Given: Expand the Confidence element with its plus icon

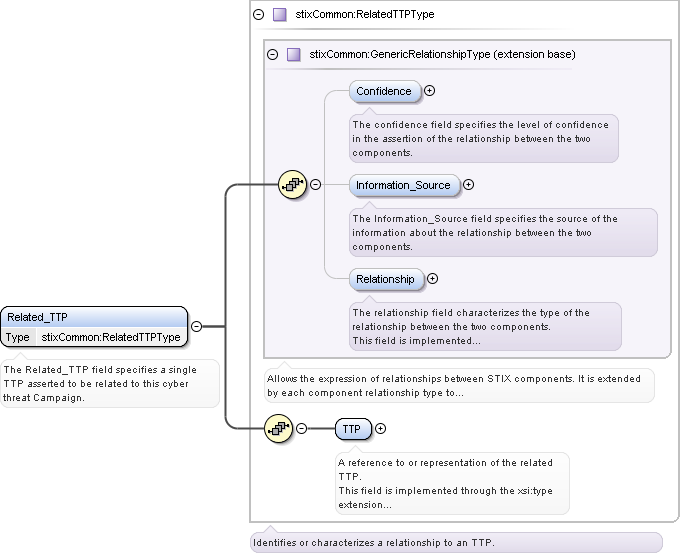Looking at the screenshot, I should coord(430,91).
